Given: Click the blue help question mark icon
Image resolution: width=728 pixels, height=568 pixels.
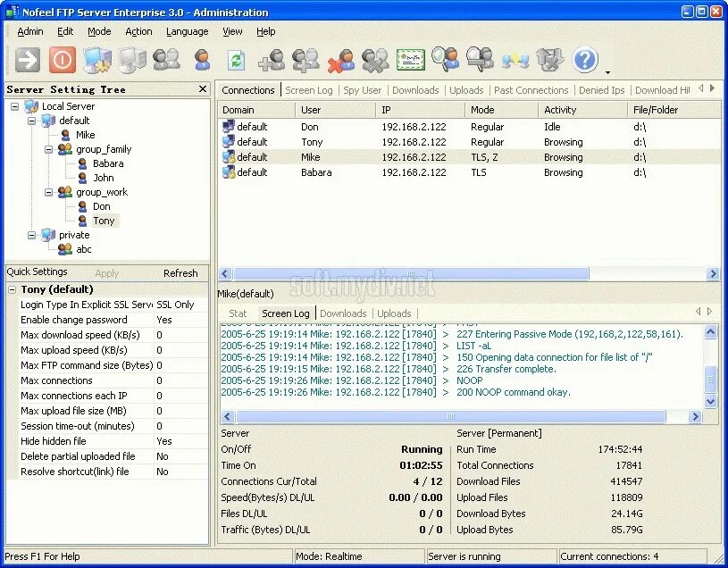Looking at the screenshot, I should tap(585, 60).
